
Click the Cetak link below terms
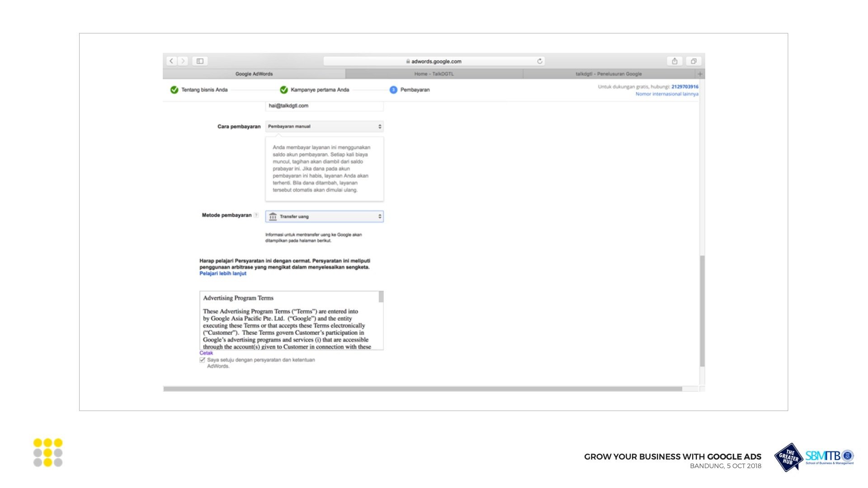pyautogui.click(x=206, y=353)
